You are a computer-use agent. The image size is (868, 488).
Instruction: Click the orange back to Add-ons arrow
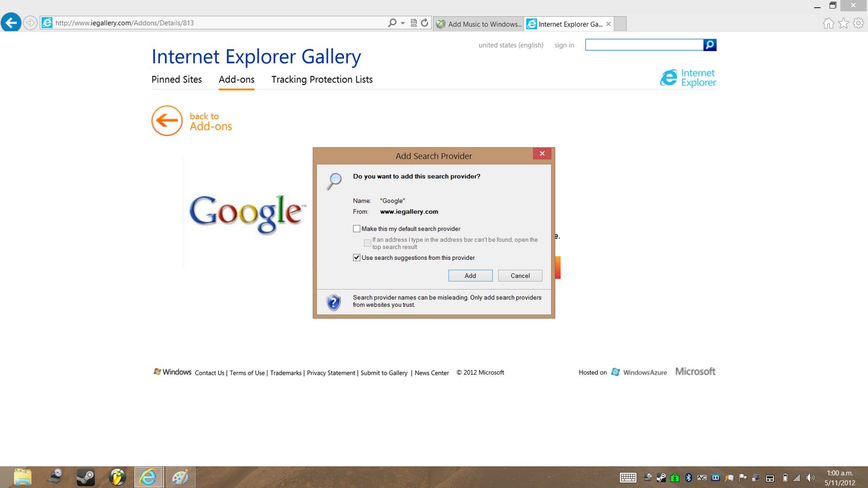[x=167, y=121]
